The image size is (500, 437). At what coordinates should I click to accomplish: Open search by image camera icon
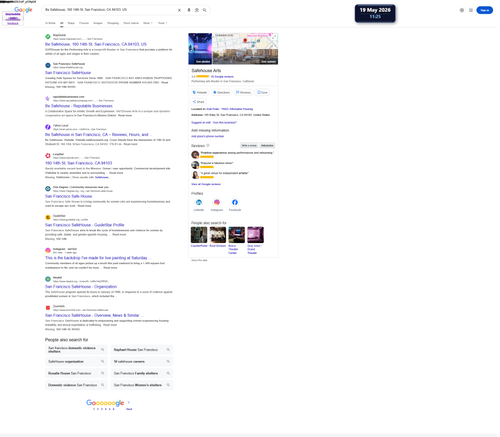(197, 10)
